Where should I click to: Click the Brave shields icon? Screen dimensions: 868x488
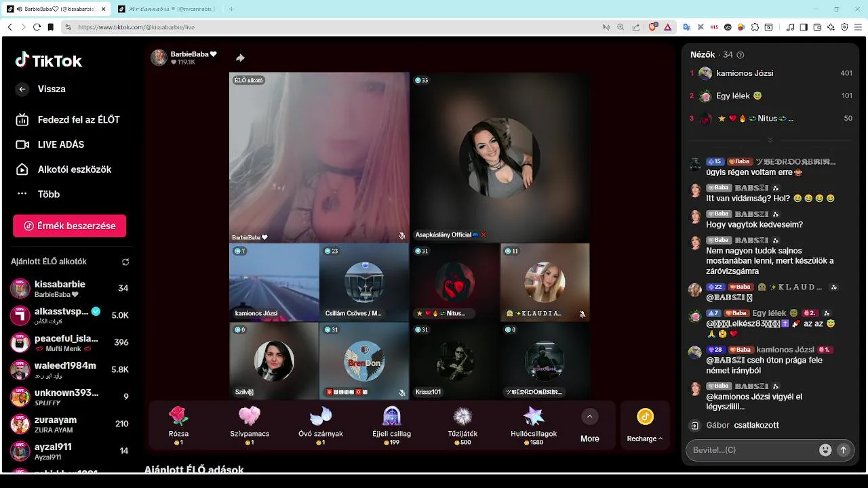pos(652,27)
